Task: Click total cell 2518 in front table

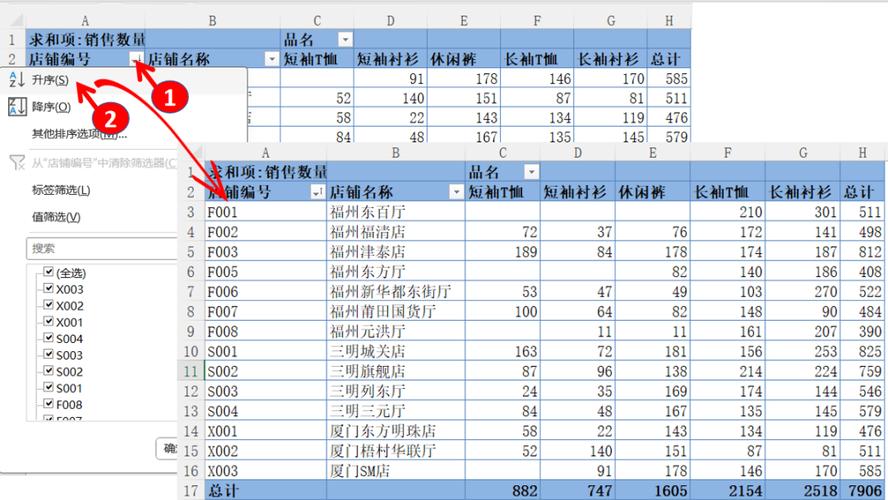Action: coord(803,490)
